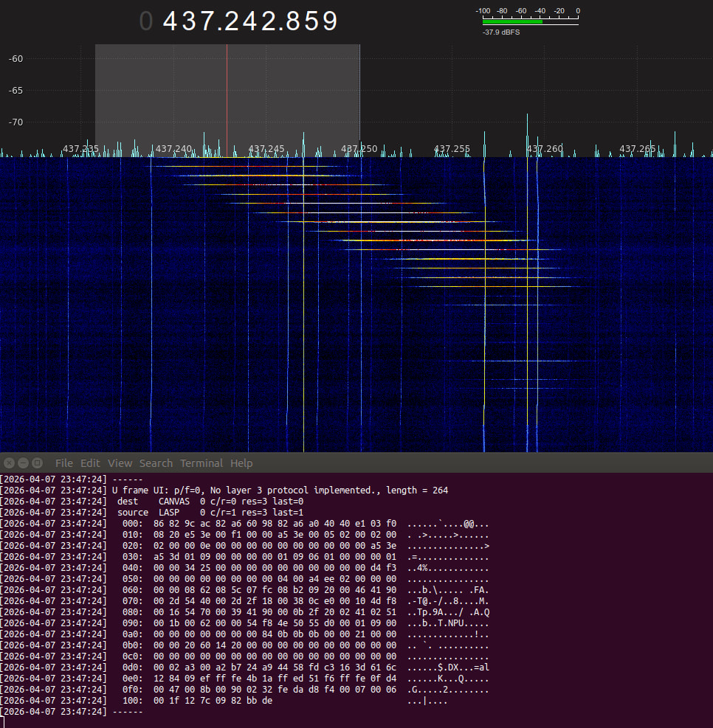Click the 437.265 label on frequency axis
The width and height of the screenshot is (713, 728).
(x=637, y=149)
